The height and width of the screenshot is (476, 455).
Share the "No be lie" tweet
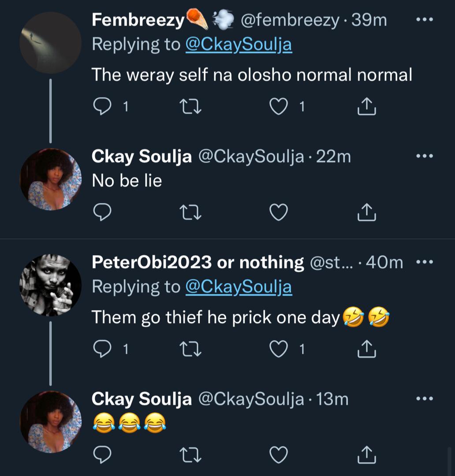(366, 212)
